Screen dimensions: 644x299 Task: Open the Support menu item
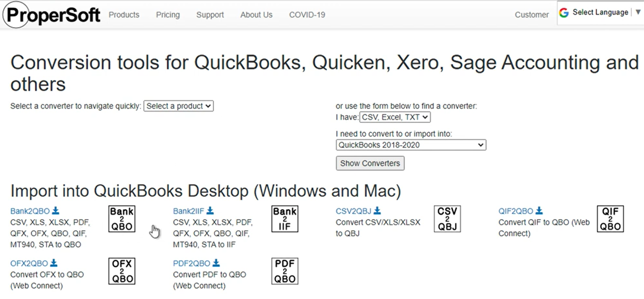point(210,15)
